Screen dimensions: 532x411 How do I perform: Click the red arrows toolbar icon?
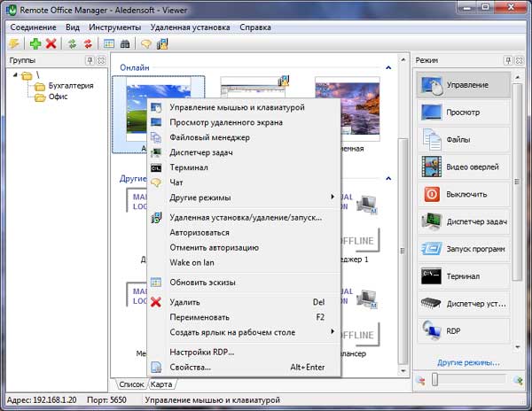pyautogui.click(x=88, y=43)
